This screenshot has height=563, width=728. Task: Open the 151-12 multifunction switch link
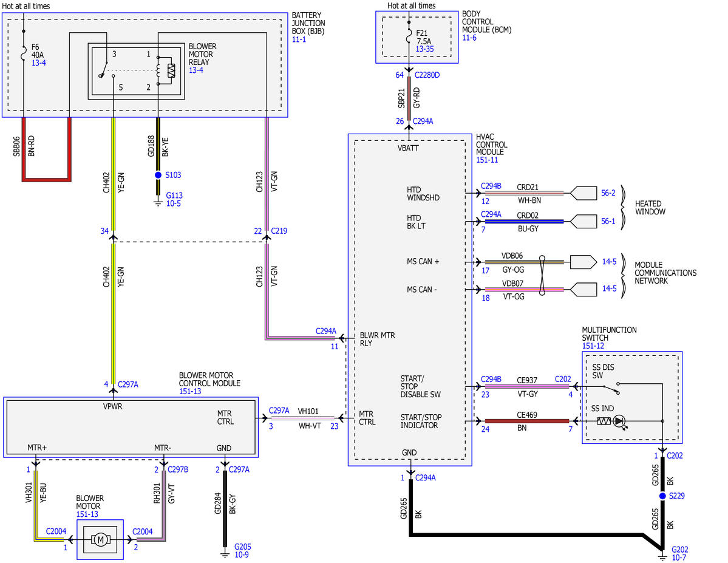point(593,346)
